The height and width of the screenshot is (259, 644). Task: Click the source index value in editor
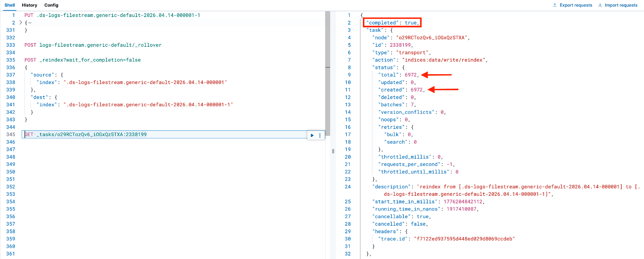click(x=145, y=82)
